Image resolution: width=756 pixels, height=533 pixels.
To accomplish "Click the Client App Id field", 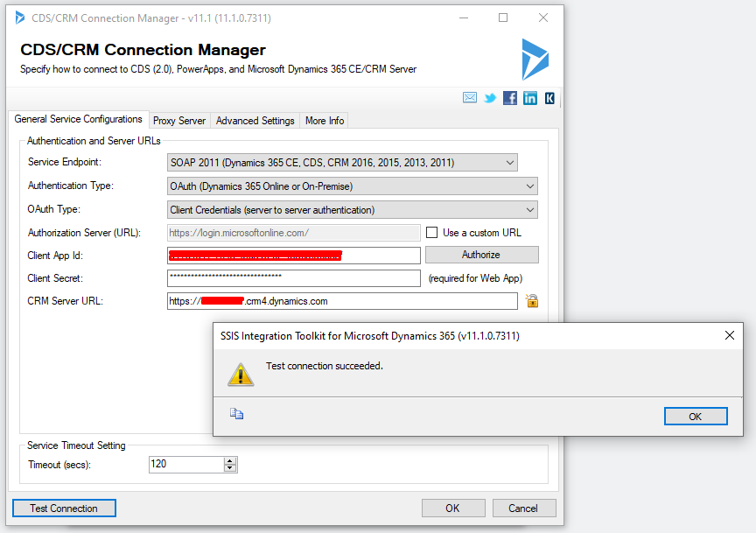I will tap(294, 256).
